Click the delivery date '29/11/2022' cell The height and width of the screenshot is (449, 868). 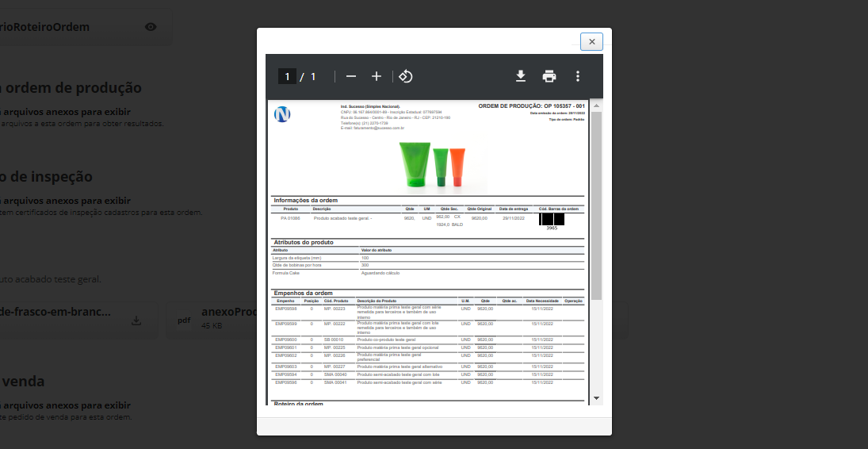click(513, 218)
